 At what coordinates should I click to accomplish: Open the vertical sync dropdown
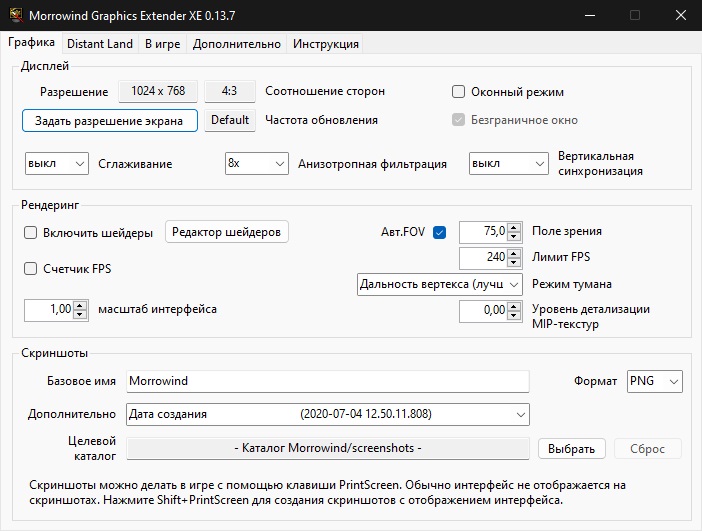[x=509, y=163]
